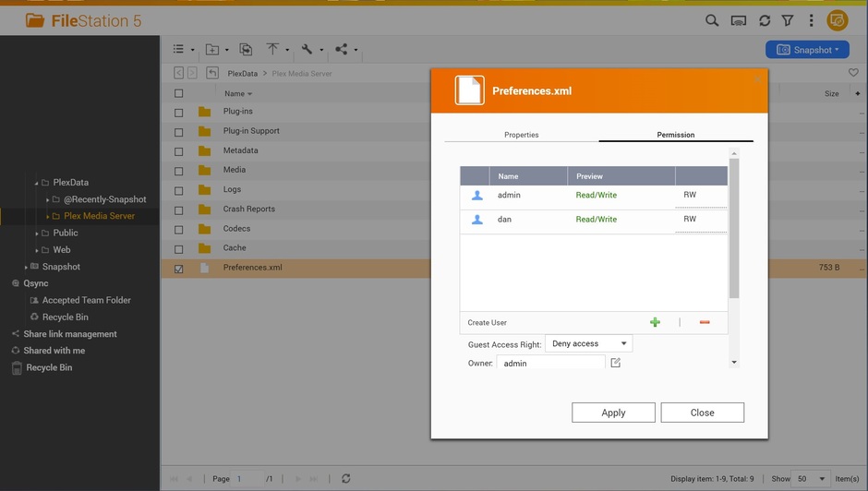Image resolution: width=868 pixels, height=491 pixels.
Task: Click the Apply button
Action: point(613,413)
